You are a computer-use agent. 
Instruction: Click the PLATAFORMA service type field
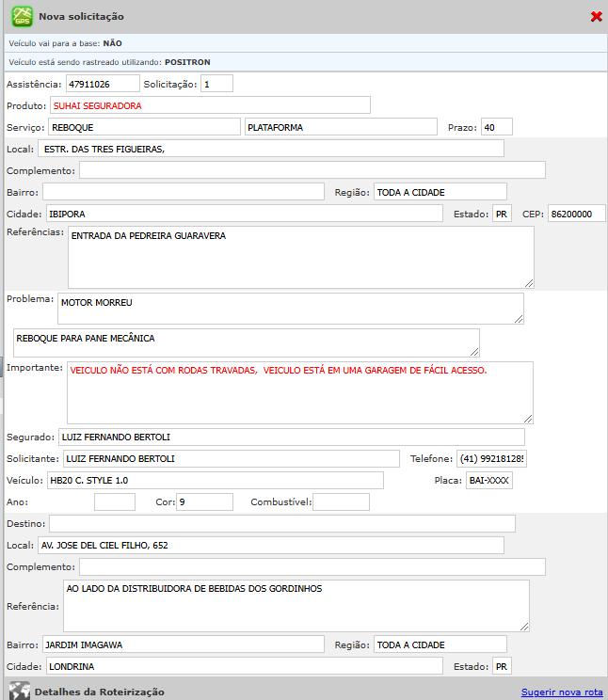[x=341, y=127]
